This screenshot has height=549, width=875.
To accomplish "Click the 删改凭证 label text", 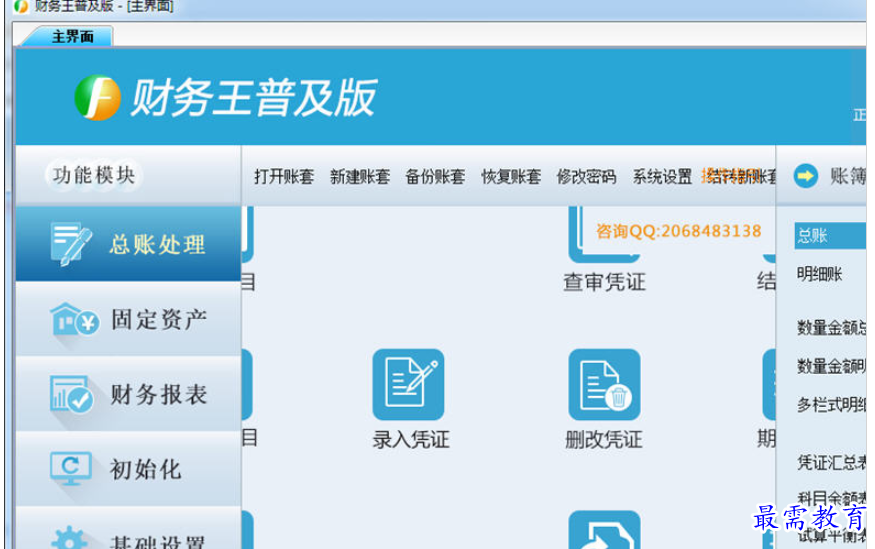I will point(604,440).
